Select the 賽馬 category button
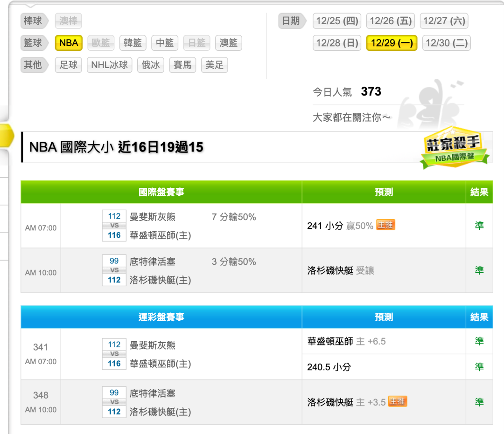Viewport: 504px width, 434px height. coord(182,65)
